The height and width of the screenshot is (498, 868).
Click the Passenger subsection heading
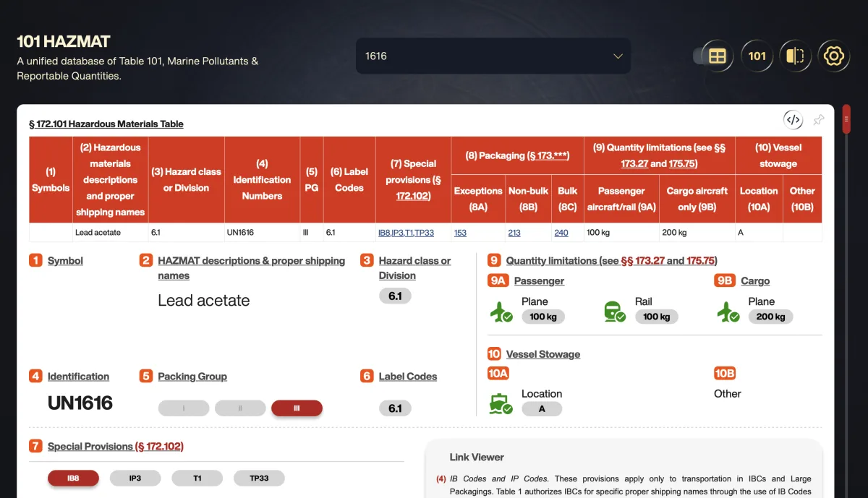click(x=539, y=280)
